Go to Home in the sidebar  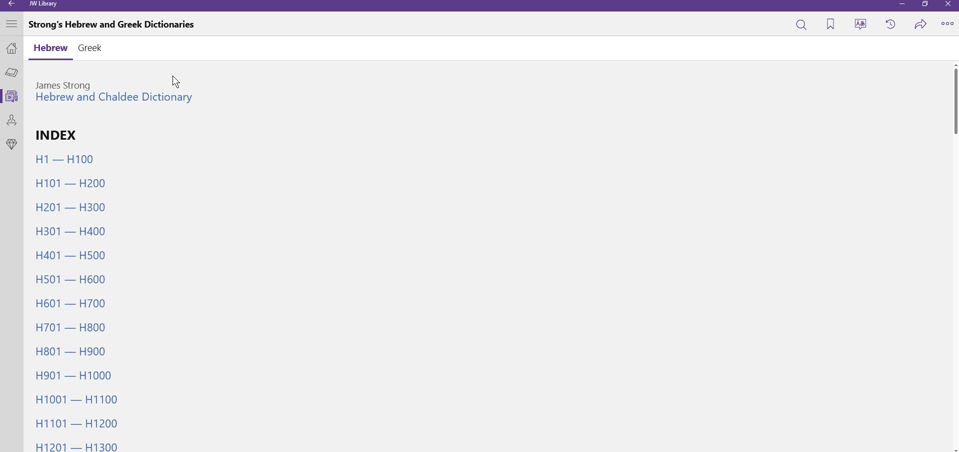point(11,48)
